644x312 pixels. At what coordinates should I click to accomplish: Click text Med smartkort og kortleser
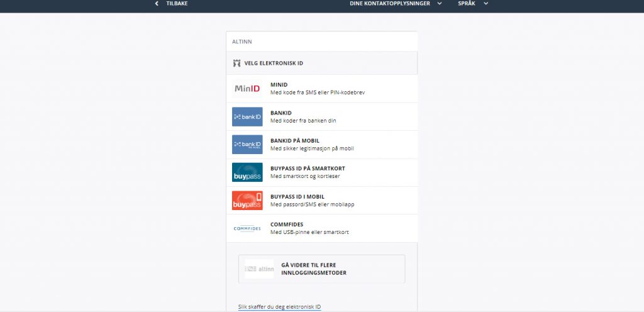(305, 177)
